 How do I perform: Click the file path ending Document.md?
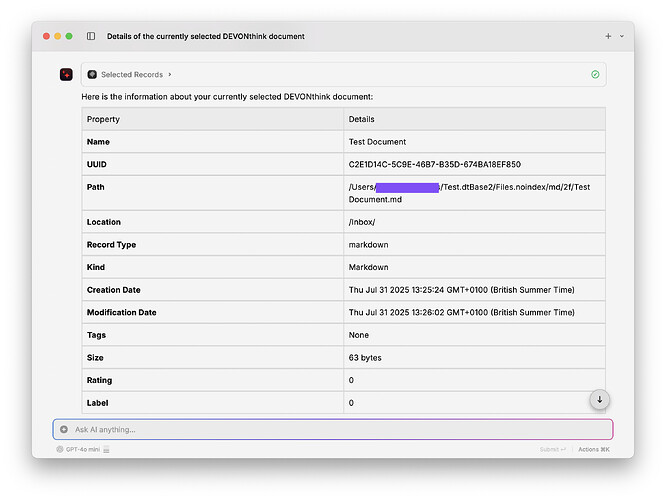pyautogui.click(x=469, y=193)
